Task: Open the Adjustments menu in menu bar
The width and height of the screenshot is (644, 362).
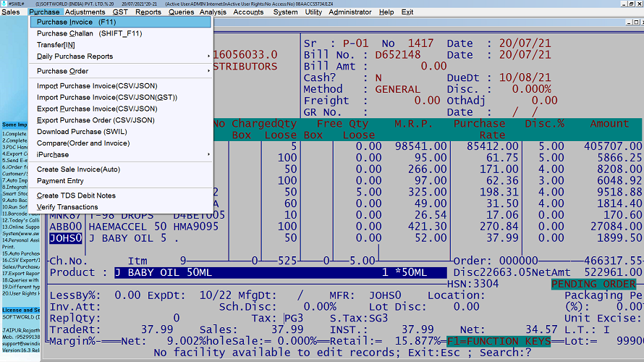Action: (85, 12)
